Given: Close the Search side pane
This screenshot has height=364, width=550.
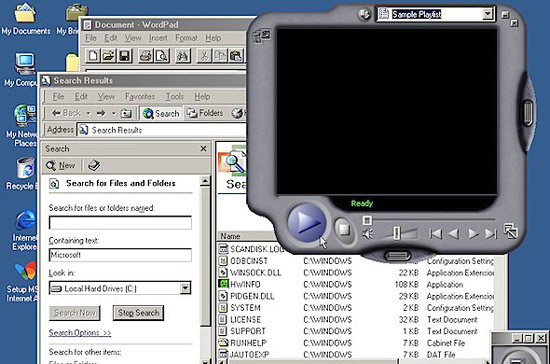Looking at the screenshot, I should tap(203, 149).
